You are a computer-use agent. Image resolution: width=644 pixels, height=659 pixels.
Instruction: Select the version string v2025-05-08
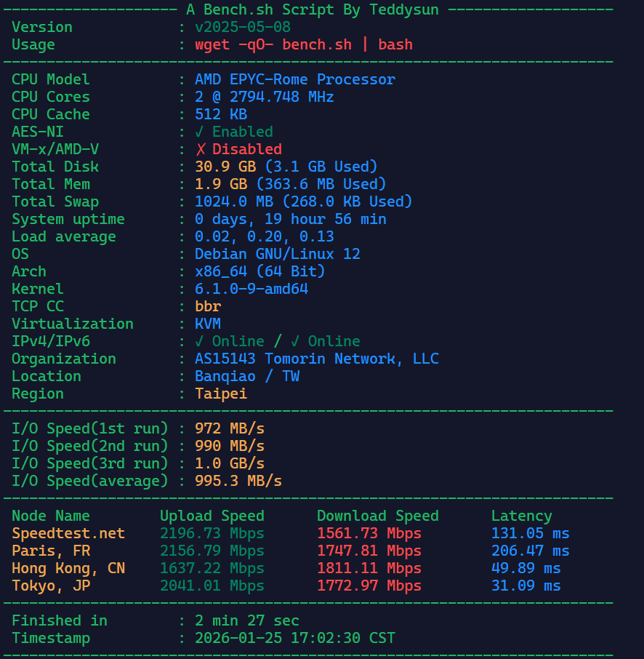click(242, 27)
